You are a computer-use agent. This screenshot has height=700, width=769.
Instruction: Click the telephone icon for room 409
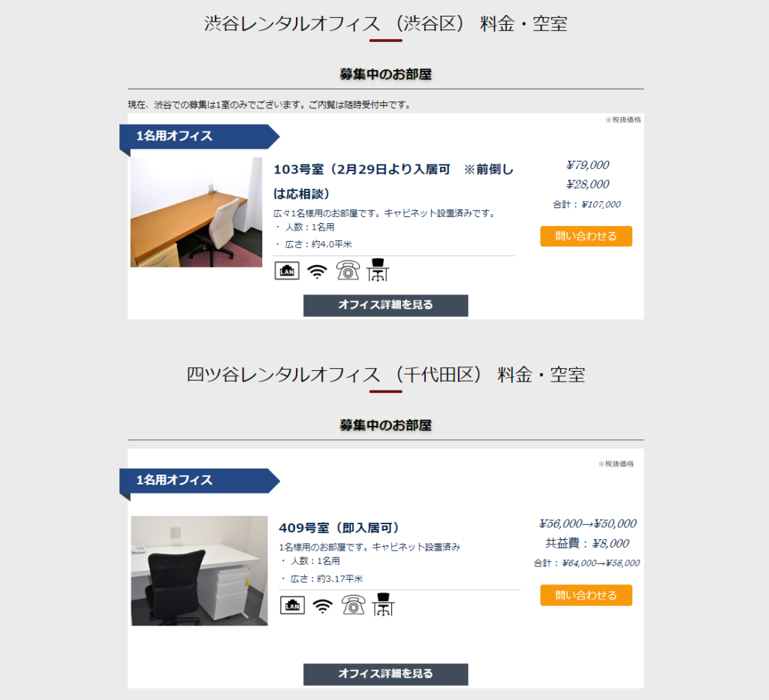click(353, 605)
